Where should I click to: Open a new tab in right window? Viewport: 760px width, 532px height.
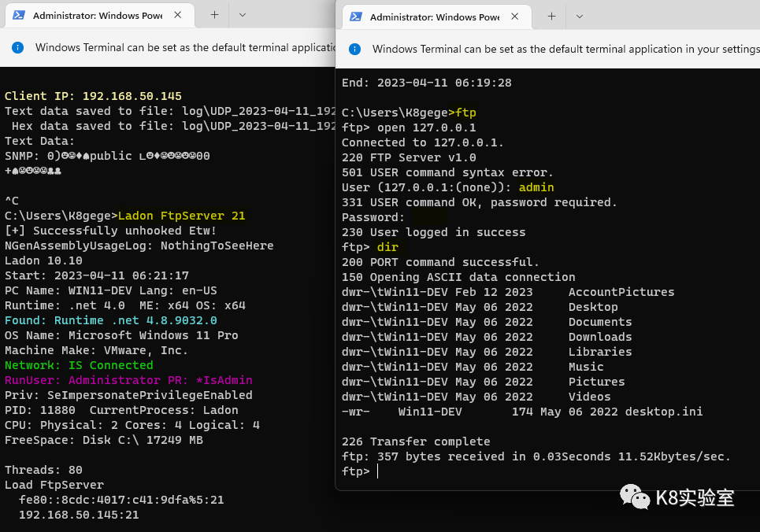(551, 17)
